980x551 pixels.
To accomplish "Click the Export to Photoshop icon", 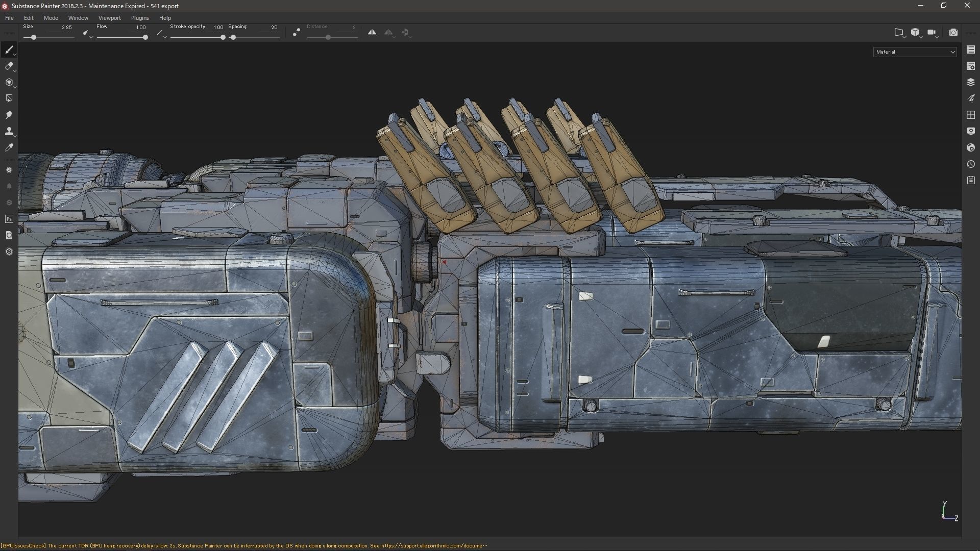I will (x=9, y=219).
